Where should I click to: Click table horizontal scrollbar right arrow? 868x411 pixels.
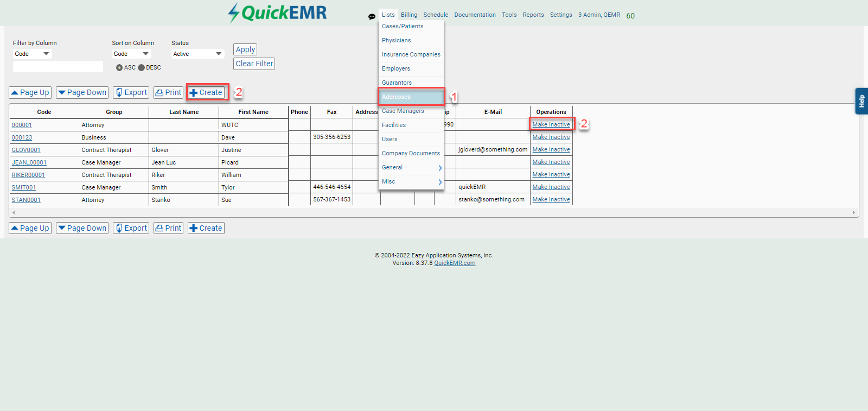(853, 213)
